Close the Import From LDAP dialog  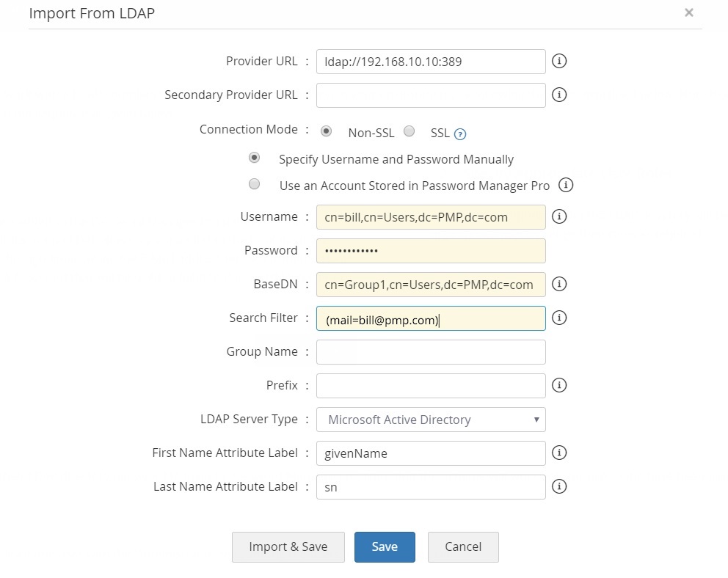[x=688, y=12]
